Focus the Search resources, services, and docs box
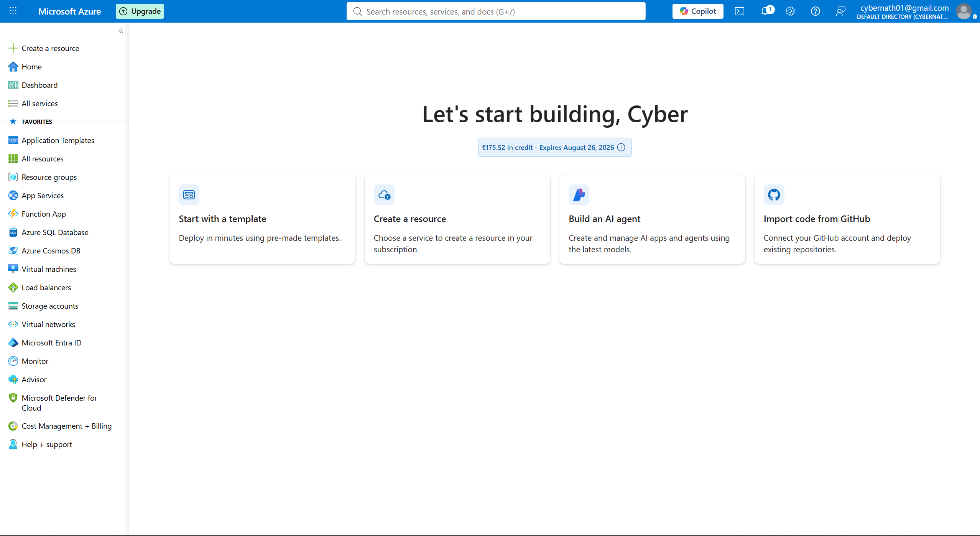This screenshot has width=980, height=536. click(496, 12)
